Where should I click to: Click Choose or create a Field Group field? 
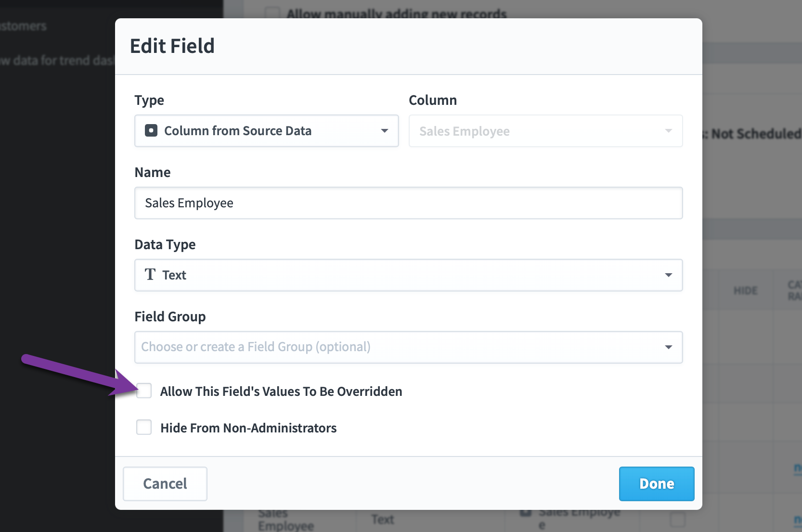pos(408,347)
